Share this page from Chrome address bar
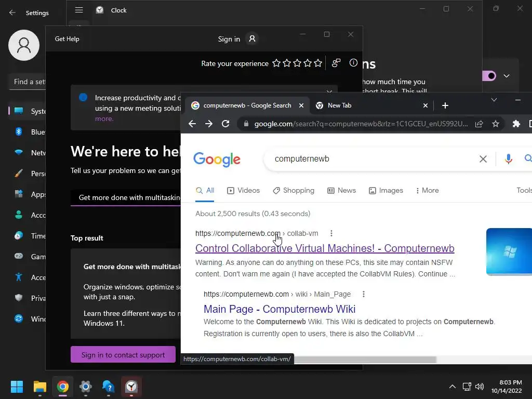 click(x=478, y=124)
